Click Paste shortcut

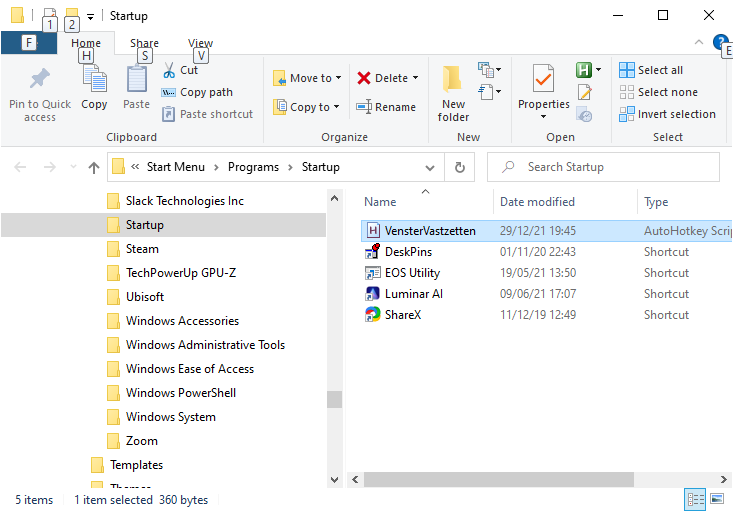click(x=208, y=114)
